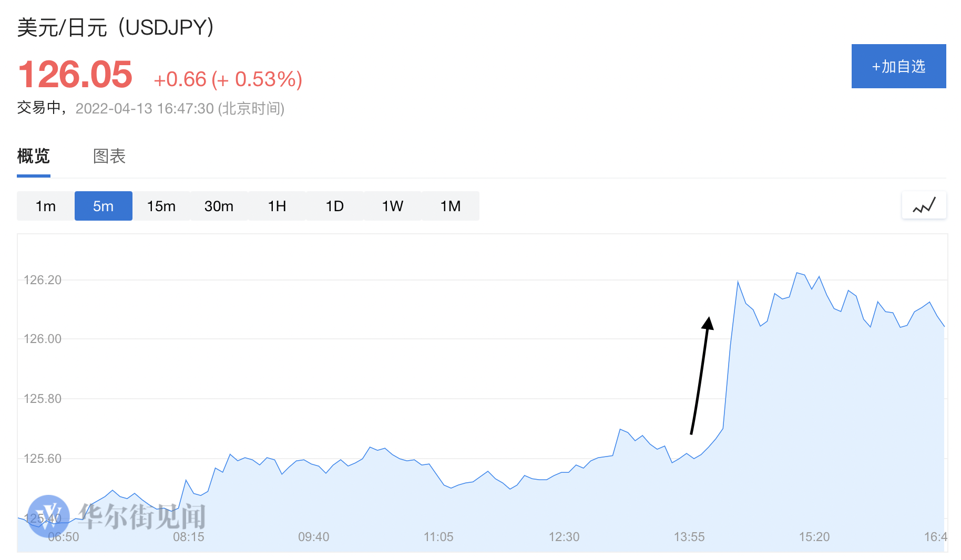Viewport: 961px width, 560px height.
Task: Choose the 30m timeframe
Action: tap(219, 206)
